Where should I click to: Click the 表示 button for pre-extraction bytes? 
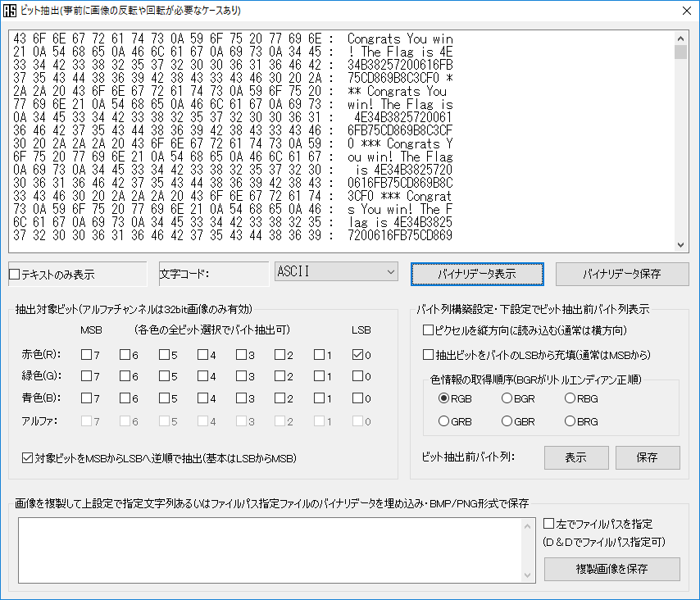[x=576, y=457]
